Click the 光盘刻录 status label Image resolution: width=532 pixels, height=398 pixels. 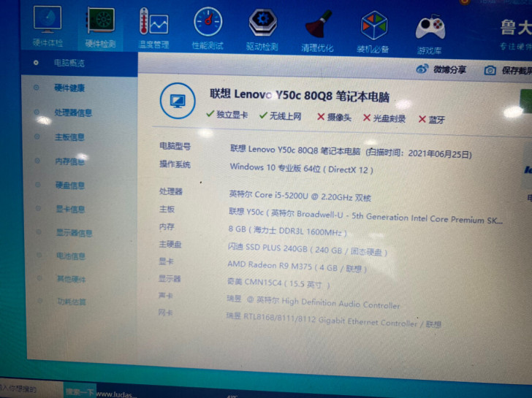(389, 118)
